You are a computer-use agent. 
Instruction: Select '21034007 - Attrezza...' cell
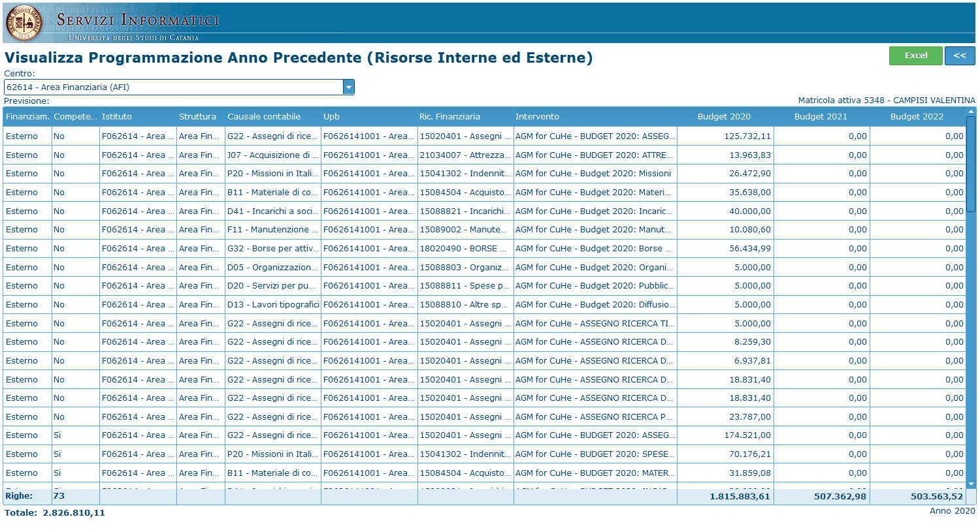pos(465,155)
